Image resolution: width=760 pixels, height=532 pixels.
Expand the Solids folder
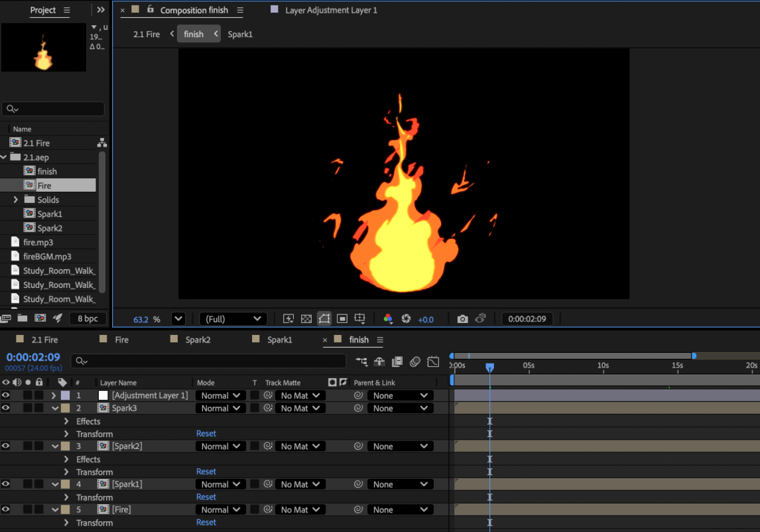(16, 199)
